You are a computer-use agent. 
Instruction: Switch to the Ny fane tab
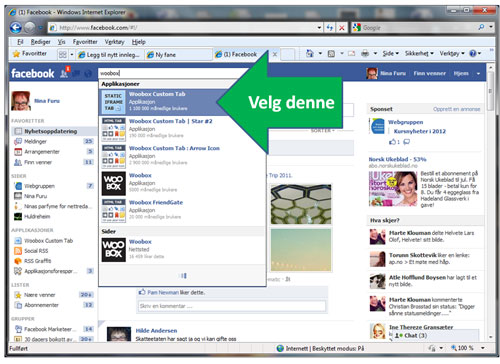coord(178,55)
